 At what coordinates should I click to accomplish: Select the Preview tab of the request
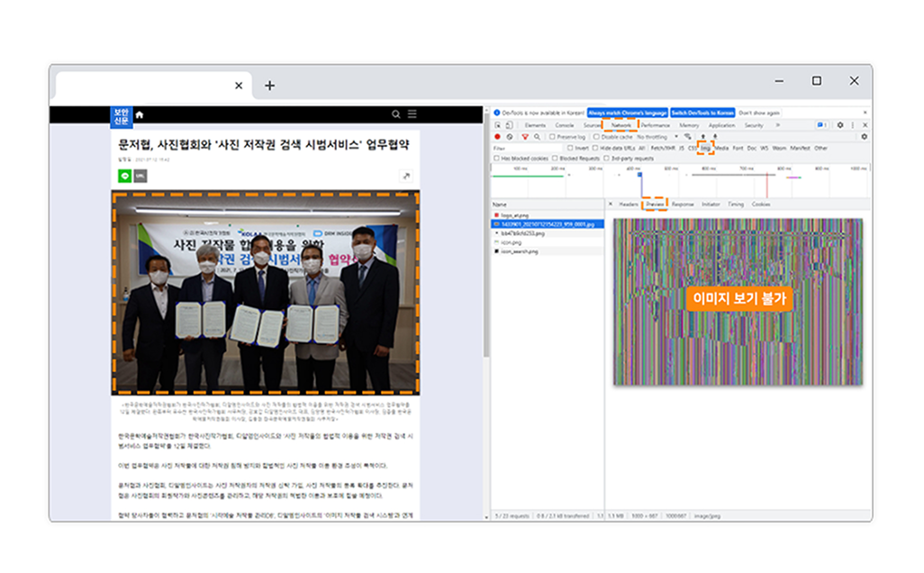pos(655,204)
